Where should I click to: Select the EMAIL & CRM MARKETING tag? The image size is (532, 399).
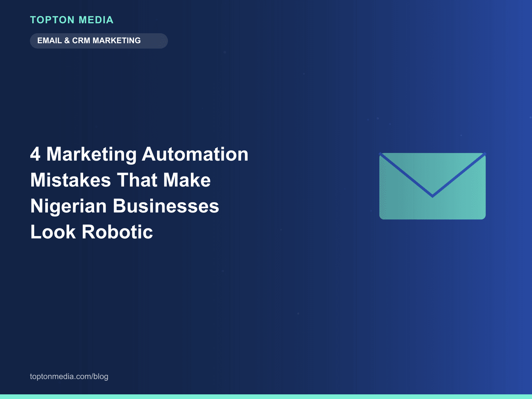coord(99,41)
